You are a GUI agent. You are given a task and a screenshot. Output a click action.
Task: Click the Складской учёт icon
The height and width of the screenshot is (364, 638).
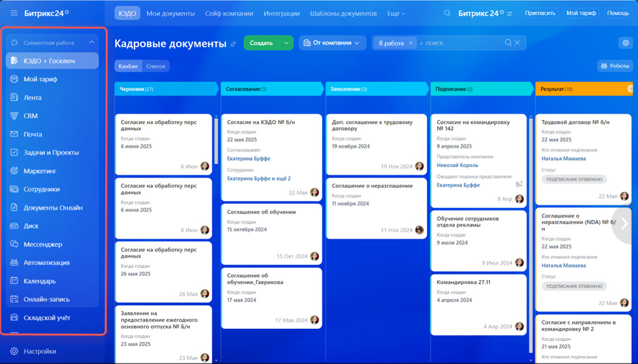14,317
